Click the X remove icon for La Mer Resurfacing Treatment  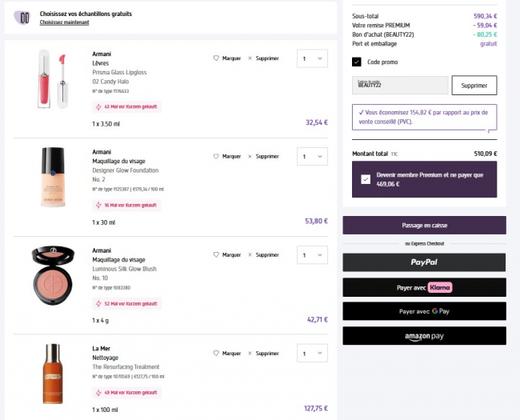click(x=250, y=353)
